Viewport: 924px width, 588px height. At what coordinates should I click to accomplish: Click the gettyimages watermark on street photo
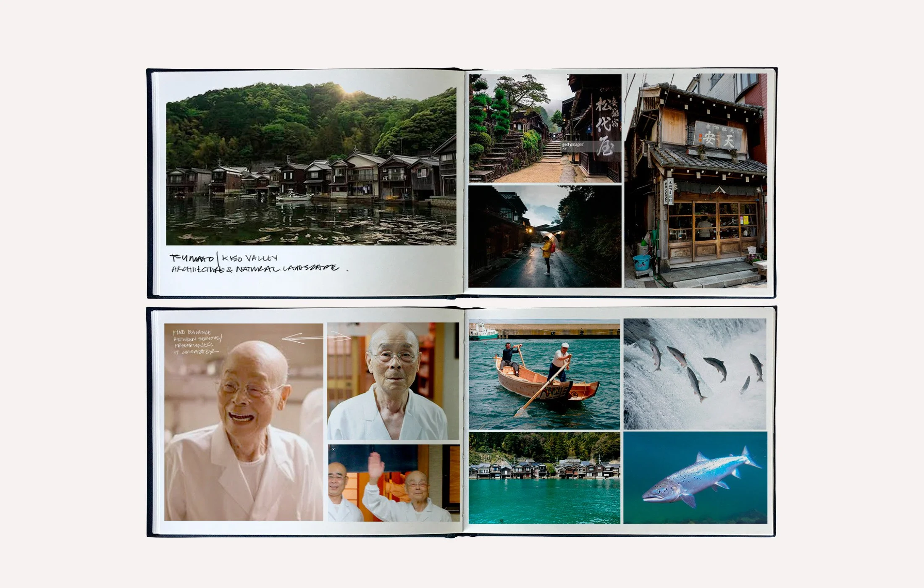[x=572, y=145]
